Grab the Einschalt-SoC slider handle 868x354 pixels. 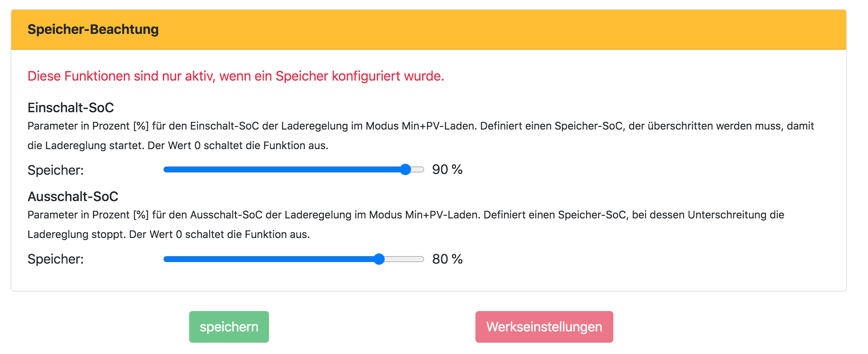[405, 169]
